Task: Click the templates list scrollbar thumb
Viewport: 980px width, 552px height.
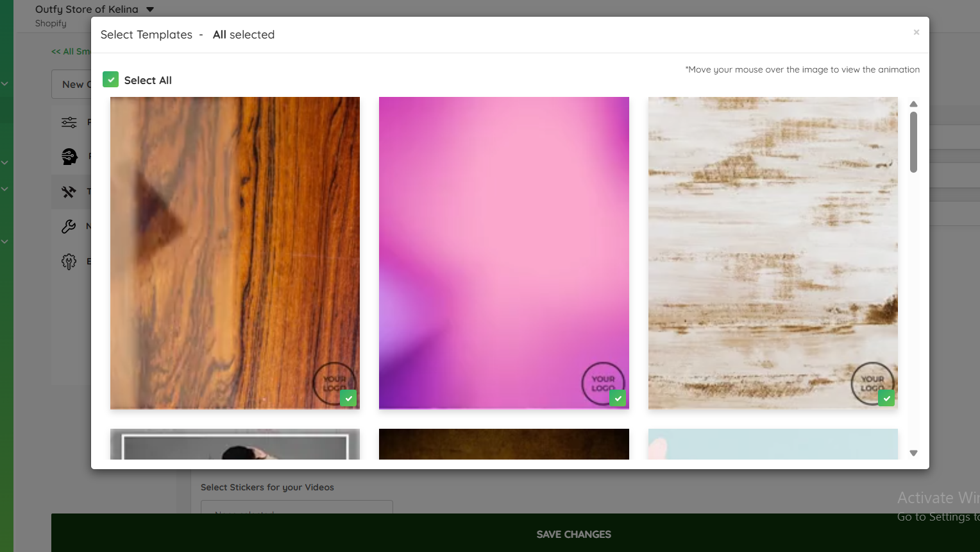Action: coord(913,142)
